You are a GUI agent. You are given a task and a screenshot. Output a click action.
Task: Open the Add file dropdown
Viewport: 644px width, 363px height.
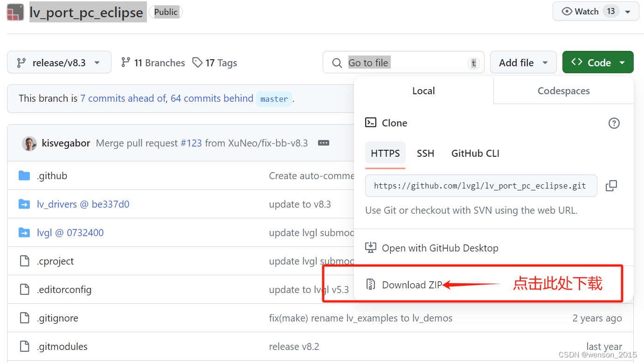coord(523,63)
